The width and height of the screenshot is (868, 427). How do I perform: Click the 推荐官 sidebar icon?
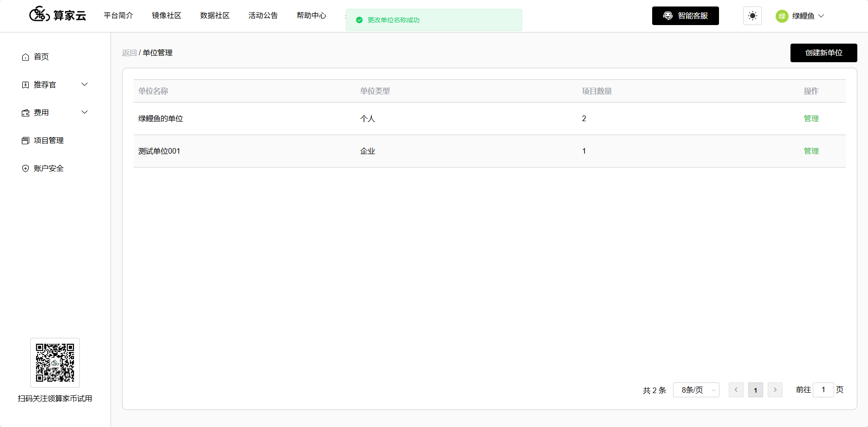26,85
